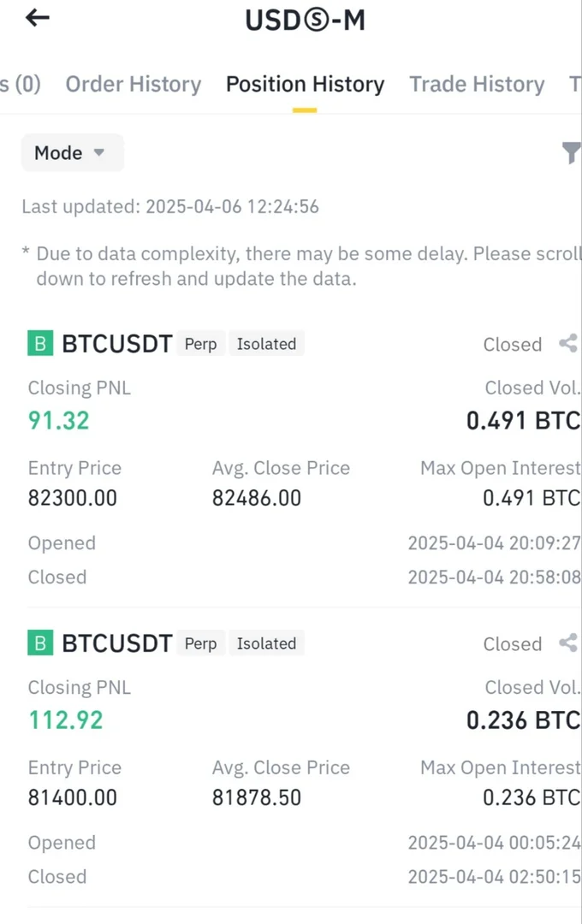Tap the second position's Isolated tag
Image resolution: width=582 pixels, height=924 pixels.
266,643
